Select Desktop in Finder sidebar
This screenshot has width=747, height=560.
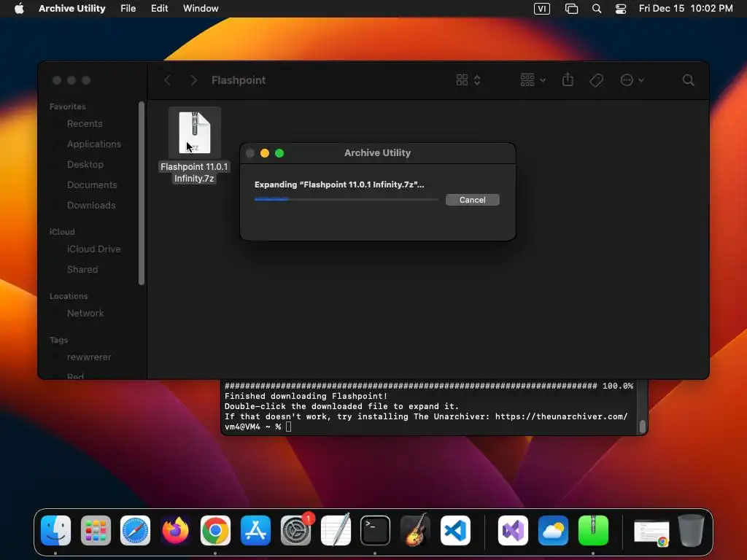tap(85, 164)
